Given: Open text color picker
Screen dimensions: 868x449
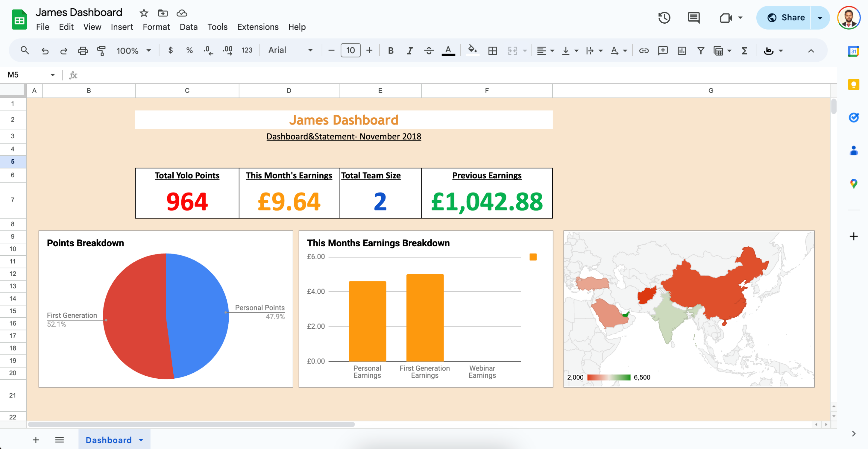Looking at the screenshot, I should 448,51.
